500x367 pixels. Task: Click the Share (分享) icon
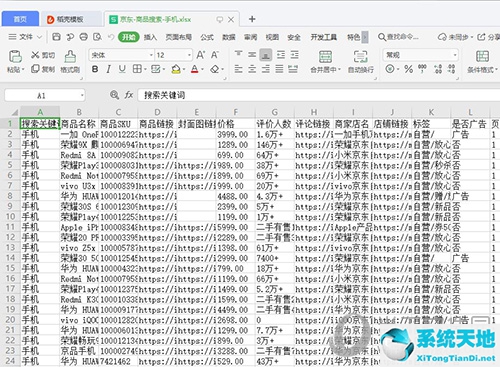(x=481, y=37)
